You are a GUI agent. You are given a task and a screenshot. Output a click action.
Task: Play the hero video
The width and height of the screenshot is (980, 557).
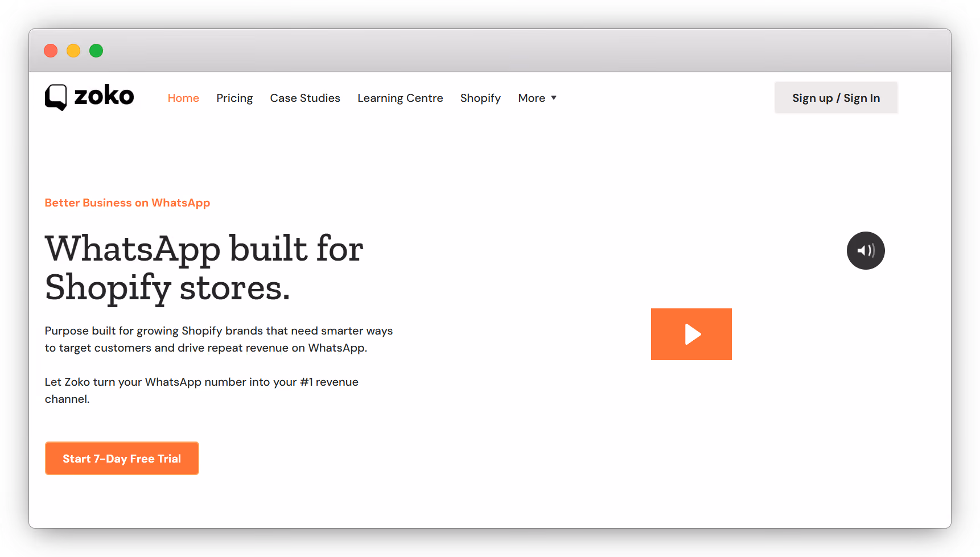click(691, 334)
